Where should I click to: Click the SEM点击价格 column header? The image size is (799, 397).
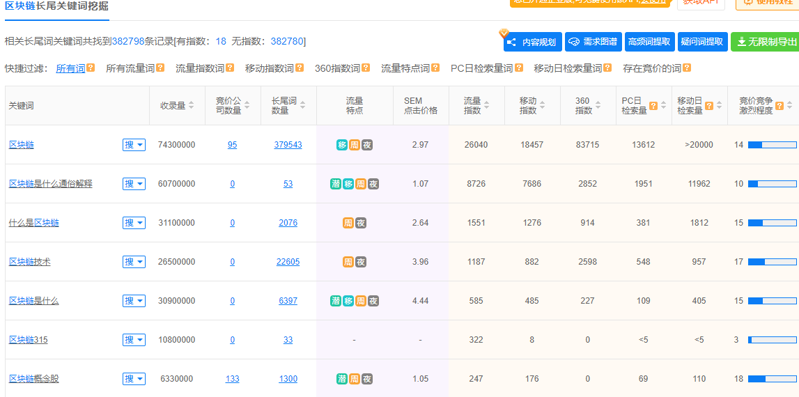click(420, 105)
